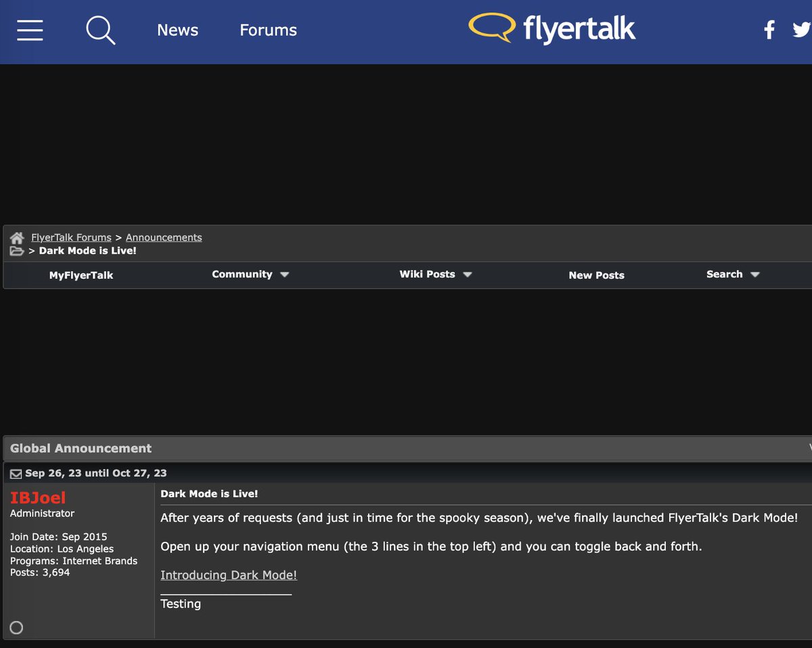Go to Forums section
This screenshot has height=648, width=812.
268,30
